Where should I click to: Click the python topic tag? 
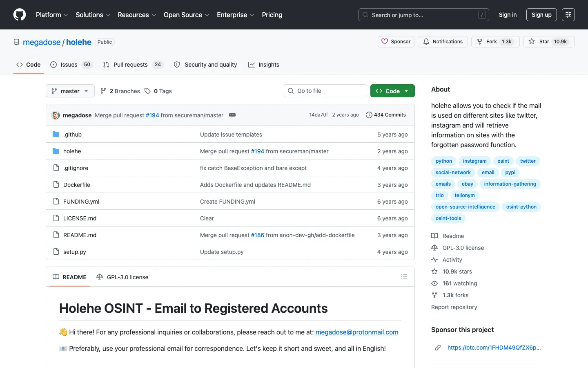tap(444, 161)
